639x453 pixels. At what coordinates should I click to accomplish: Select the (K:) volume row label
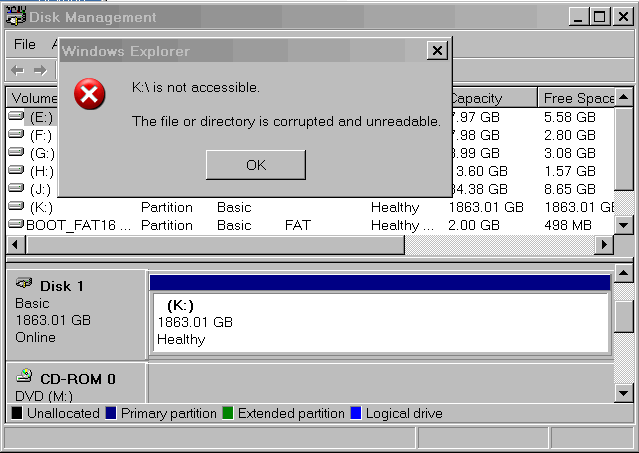coord(41,207)
